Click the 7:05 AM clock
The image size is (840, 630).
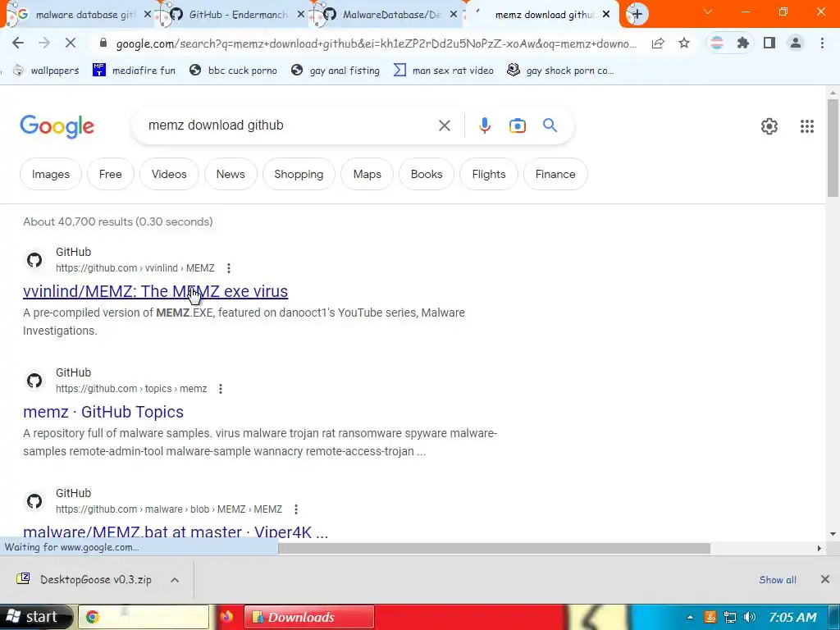pyautogui.click(x=792, y=617)
